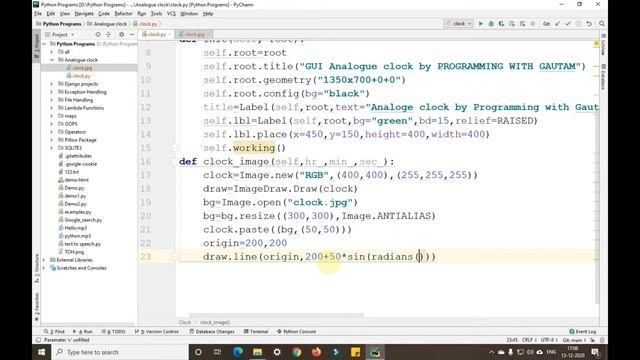Viewport: 640px width, 360px height.
Task: Select clock.jpg in the project tree
Action: 82,68
